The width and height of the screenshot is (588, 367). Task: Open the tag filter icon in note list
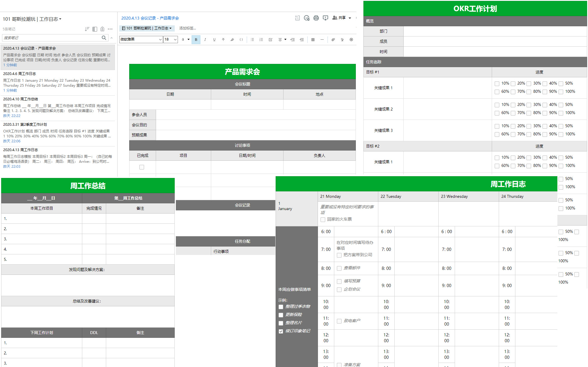point(102,29)
